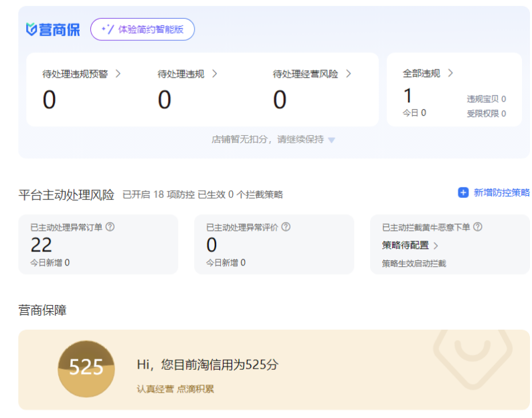This screenshot has width=532, height=418.
Task: Click the 已主动处理异常评价 count of 0
Action: click(x=211, y=245)
